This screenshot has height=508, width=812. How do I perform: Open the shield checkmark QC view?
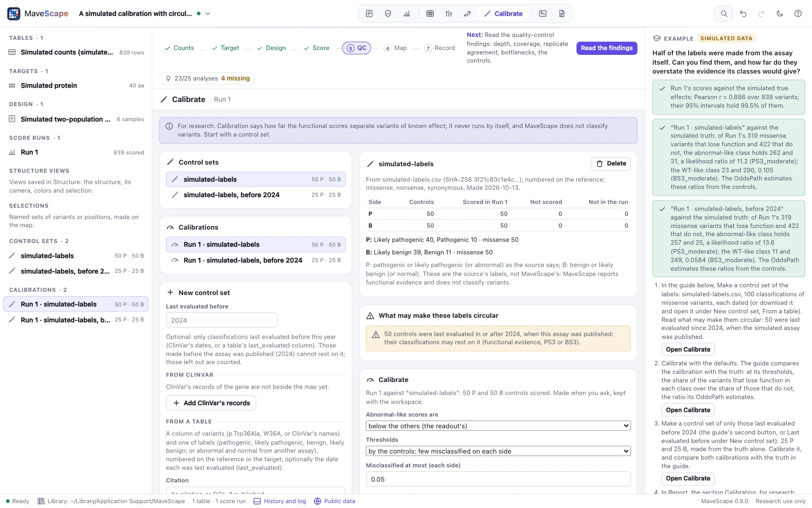pos(388,13)
